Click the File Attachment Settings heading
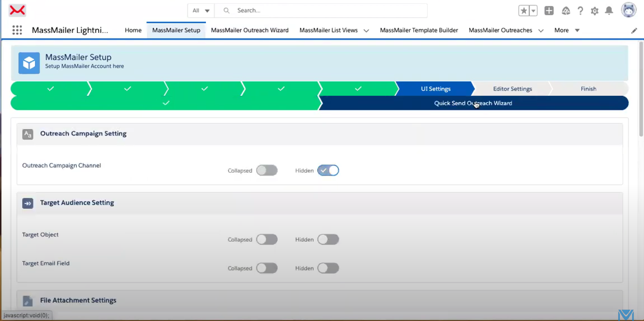This screenshot has width=644, height=321. click(78, 300)
